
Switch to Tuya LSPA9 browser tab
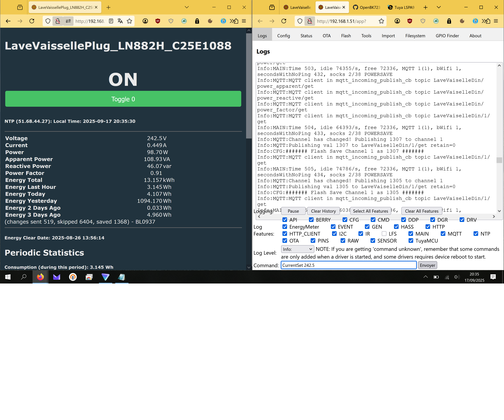click(x=401, y=7)
